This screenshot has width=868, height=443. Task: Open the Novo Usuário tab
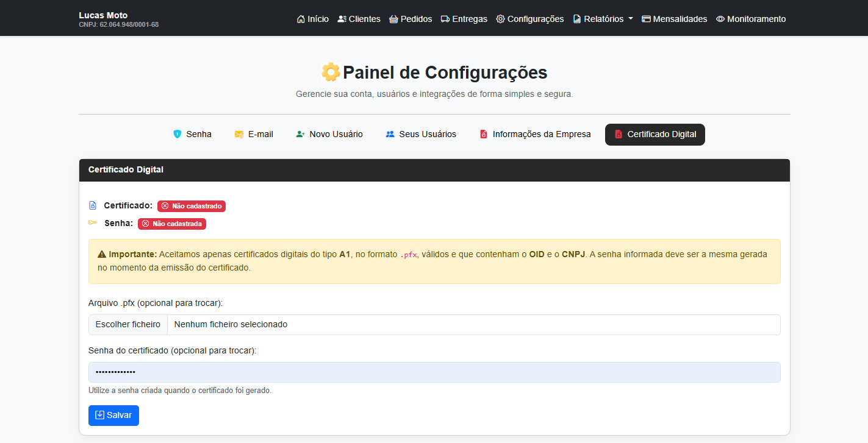click(329, 134)
